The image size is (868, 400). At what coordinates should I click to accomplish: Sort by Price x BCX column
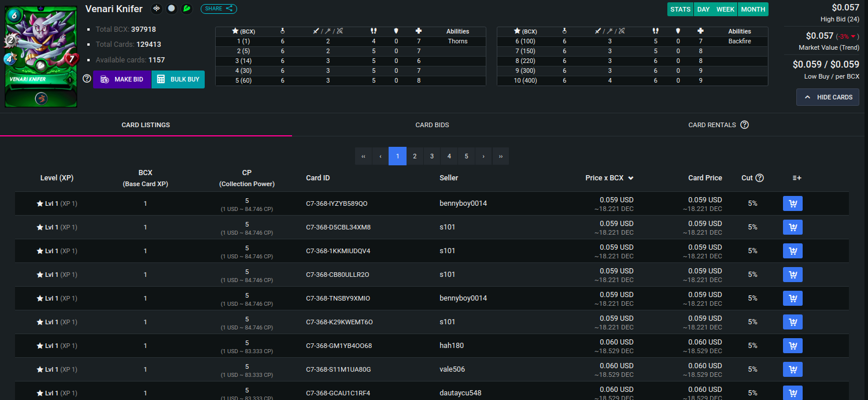pyautogui.click(x=609, y=178)
